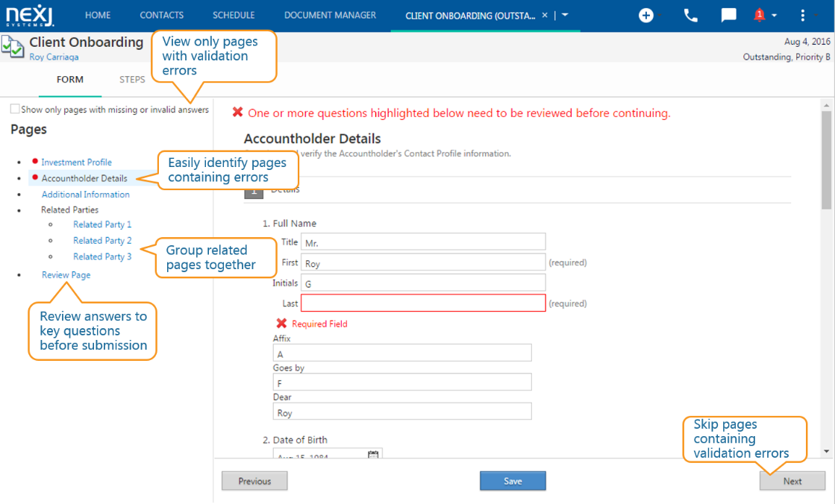835x504 pixels.
Task: Click the blue Save button
Action: click(513, 481)
